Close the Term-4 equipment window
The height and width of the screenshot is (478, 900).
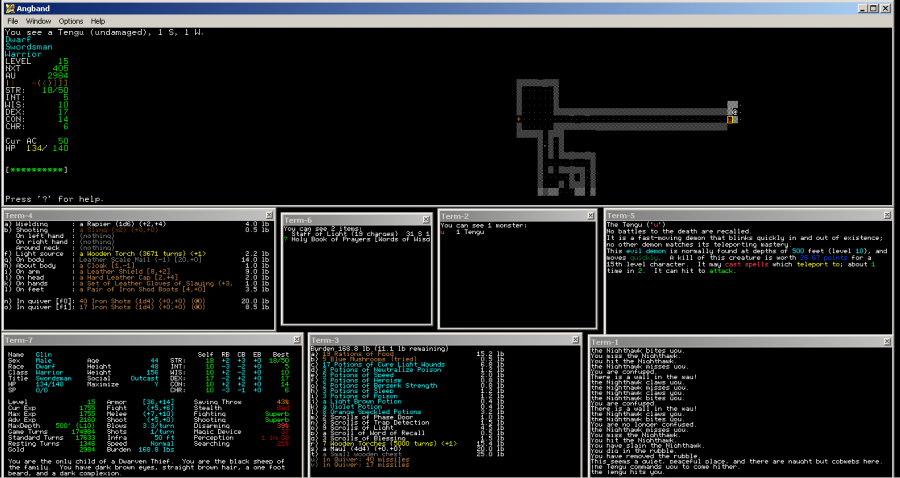pyautogui.click(x=269, y=215)
